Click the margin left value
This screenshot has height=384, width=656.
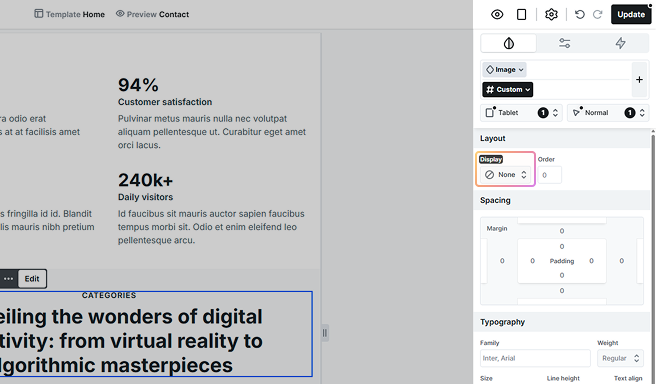click(502, 261)
